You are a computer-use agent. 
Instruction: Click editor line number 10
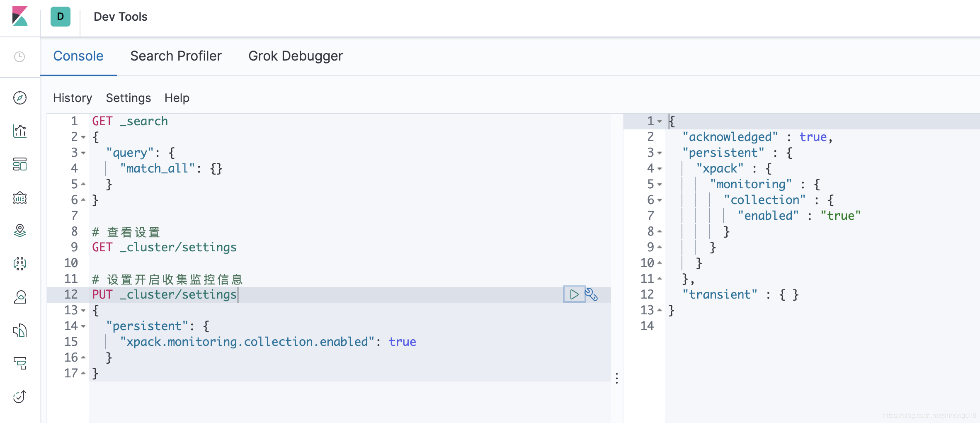[x=71, y=263]
